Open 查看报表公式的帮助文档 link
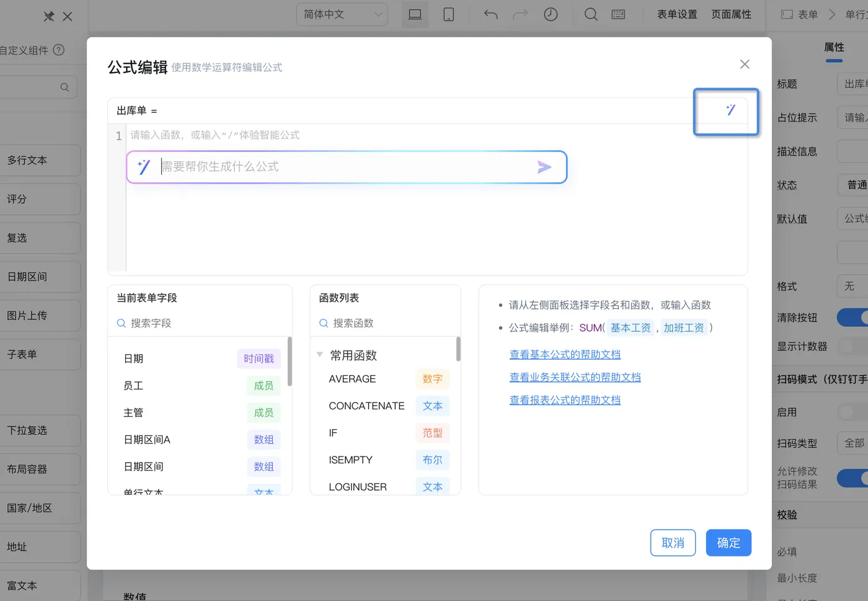 (x=565, y=400)
